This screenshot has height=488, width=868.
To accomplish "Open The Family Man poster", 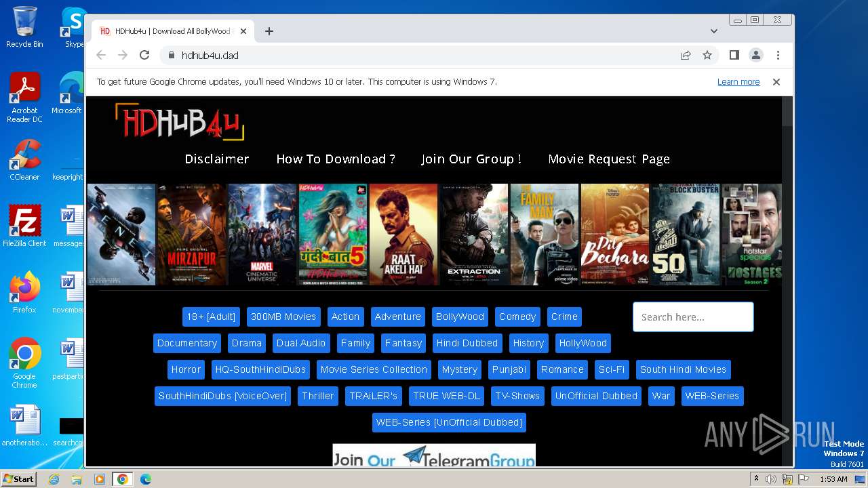I will pos(545,235).
